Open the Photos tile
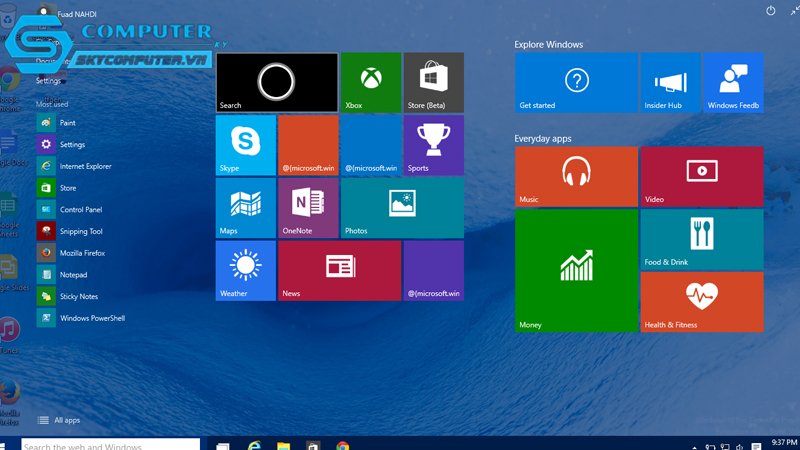 pos(402,208)
